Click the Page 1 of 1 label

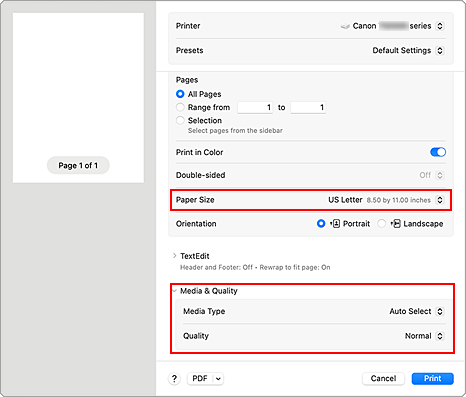coord(78,165)
